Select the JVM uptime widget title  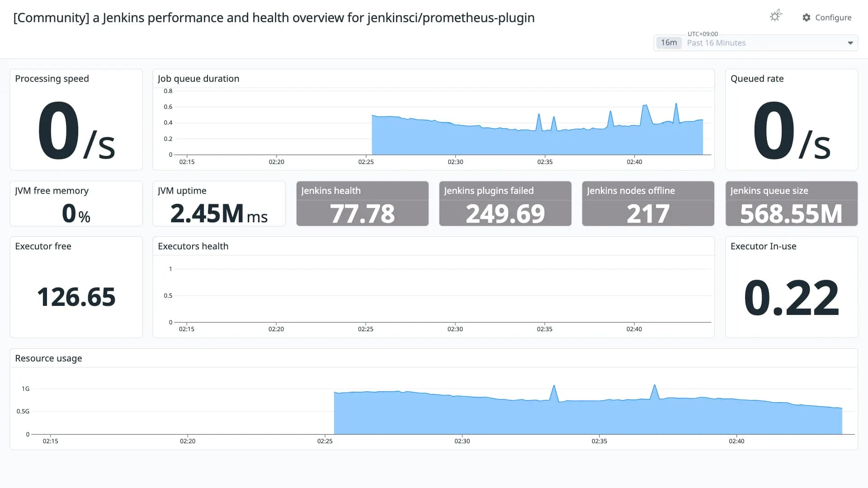click(182, 191)
